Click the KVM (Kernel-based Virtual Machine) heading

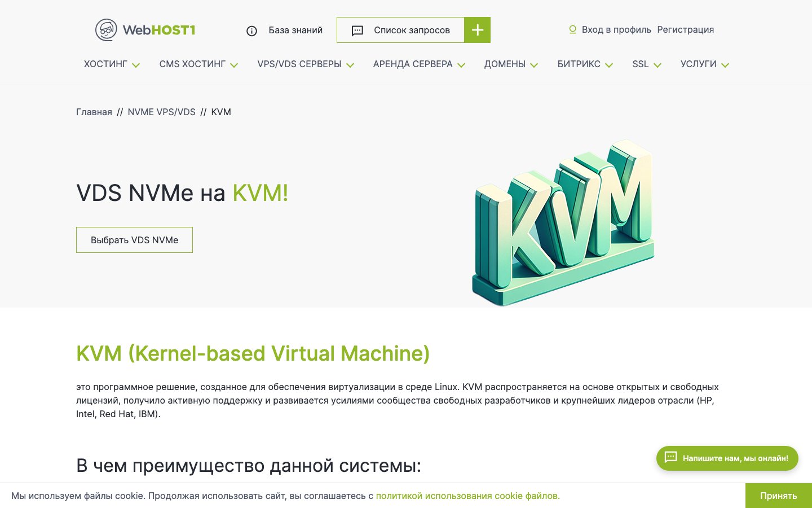click(253, 353)
